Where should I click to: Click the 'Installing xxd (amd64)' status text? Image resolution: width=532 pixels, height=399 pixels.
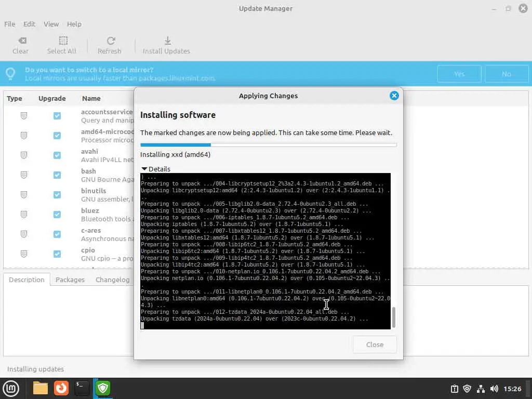tap(176, 154)
